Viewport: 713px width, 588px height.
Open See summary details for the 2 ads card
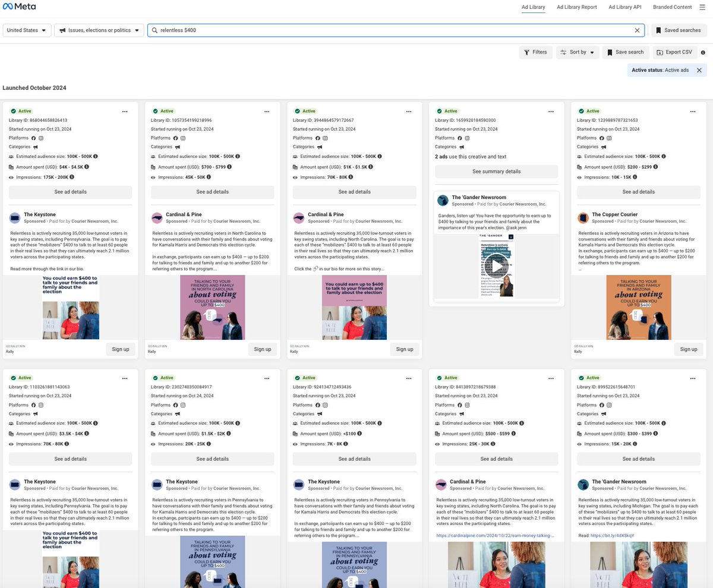497,171
